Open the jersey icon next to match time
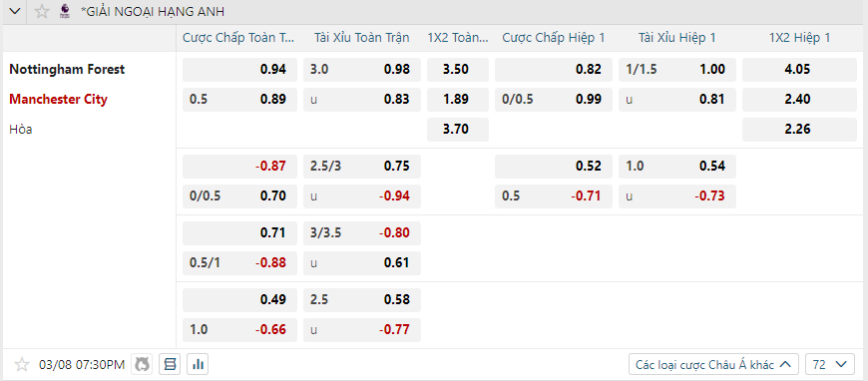This screenshot has height=381, width=868. pyautogui.click(x=143, y=364)
